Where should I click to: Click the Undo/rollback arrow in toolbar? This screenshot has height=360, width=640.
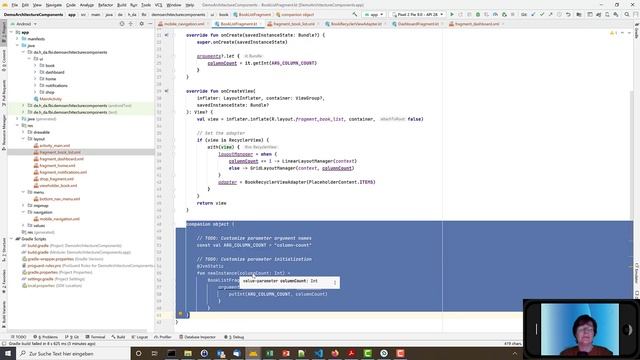pos(568,15)
